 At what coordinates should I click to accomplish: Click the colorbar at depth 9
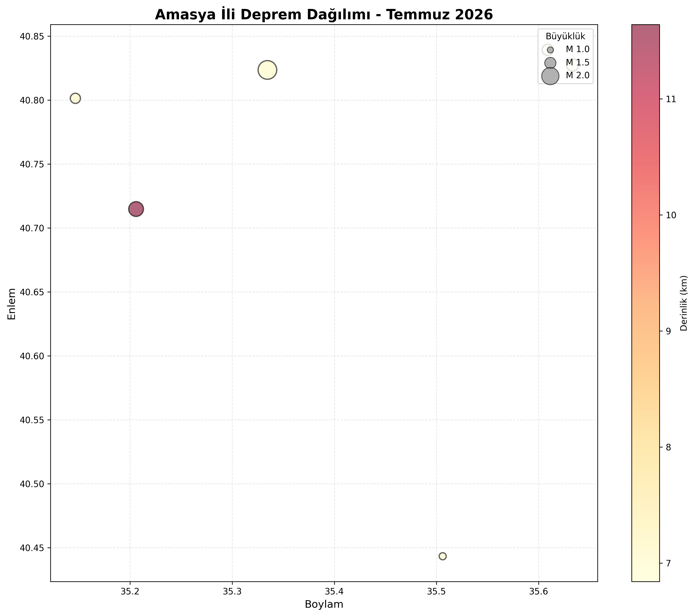[645, 331]
